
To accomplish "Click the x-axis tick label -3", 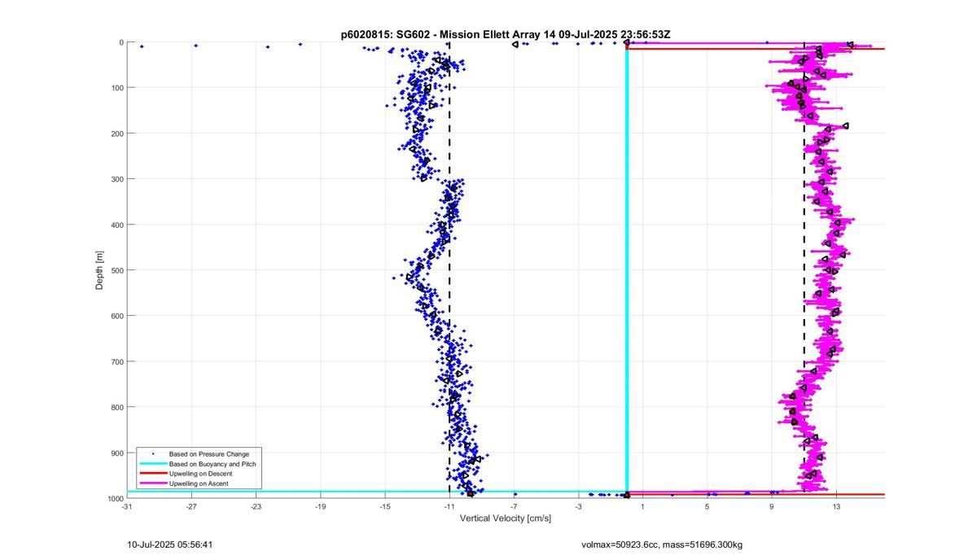I will [578, 507].
